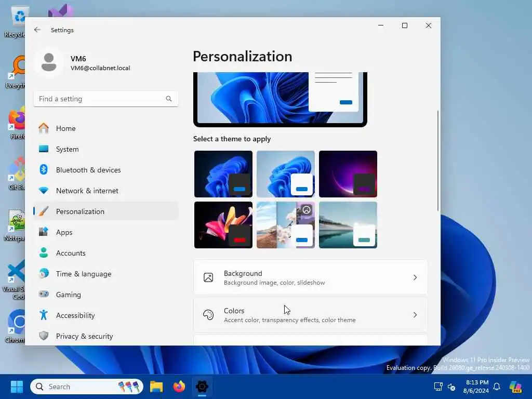Screen dimensions: 532x399
Task: Click the Find a setting search box
Action: pos(106,99)
